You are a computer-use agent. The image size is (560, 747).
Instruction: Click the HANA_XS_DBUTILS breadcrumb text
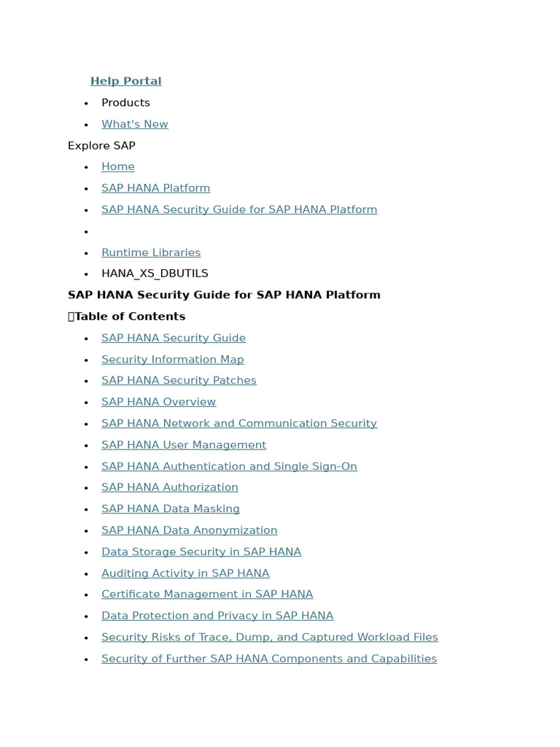pos(155,274)
